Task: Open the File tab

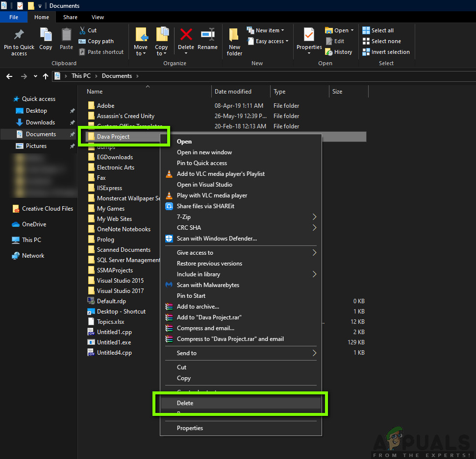Action: [14, 17]
